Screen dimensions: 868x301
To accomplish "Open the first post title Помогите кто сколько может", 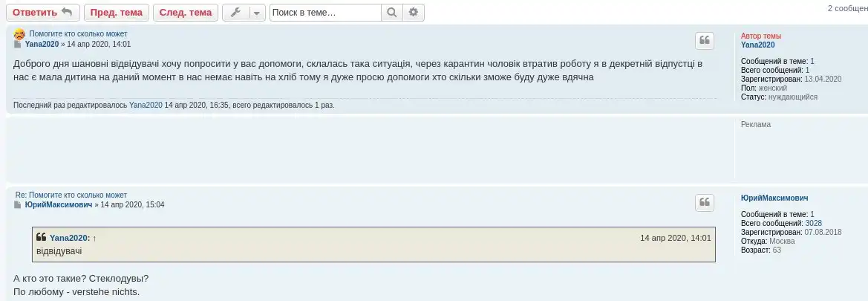I will point(78,34).
